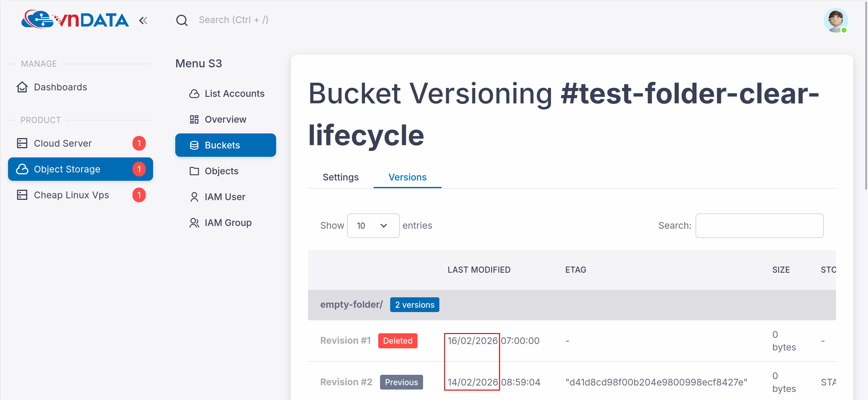This screenshot has height=400, width=868.
Task: Select the Buckets menu item
Action: pyautogui.click(x=225, y=145)
